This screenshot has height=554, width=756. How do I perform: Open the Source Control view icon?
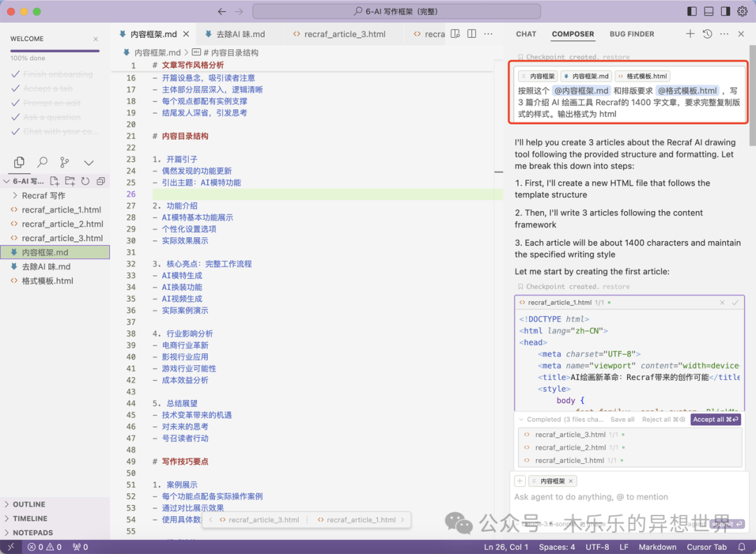click(x=64, y=162)
